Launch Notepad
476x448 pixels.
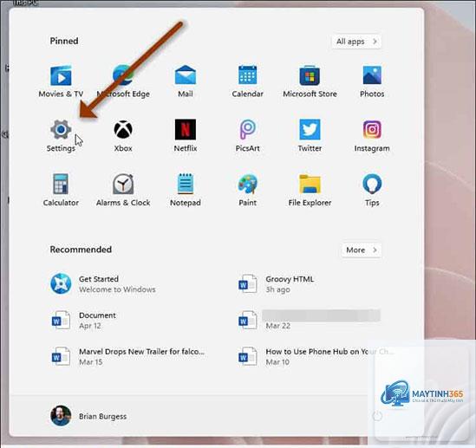[186, 190]
